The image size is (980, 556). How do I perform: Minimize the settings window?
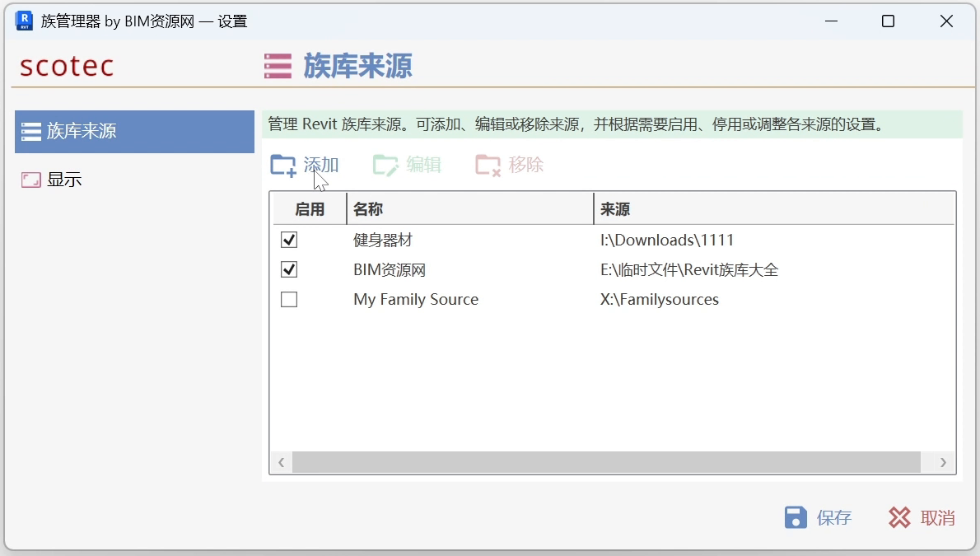click(x=831, y=21)
